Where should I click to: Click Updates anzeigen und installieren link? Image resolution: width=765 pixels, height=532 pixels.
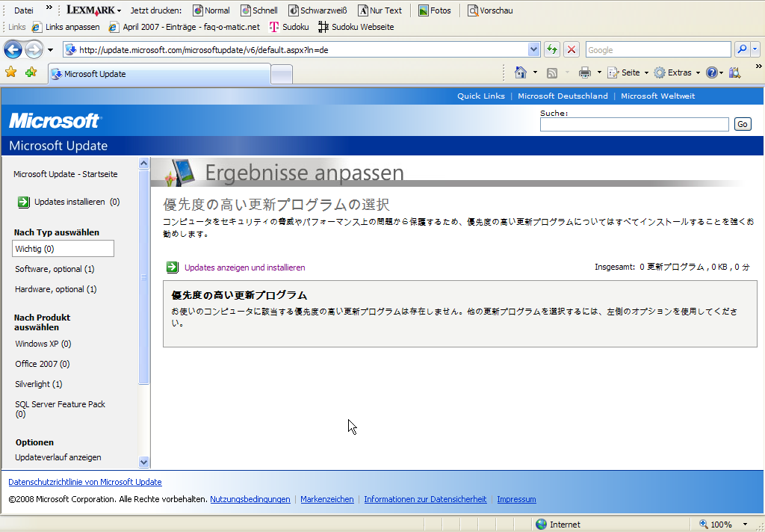[x=244, y=267]
